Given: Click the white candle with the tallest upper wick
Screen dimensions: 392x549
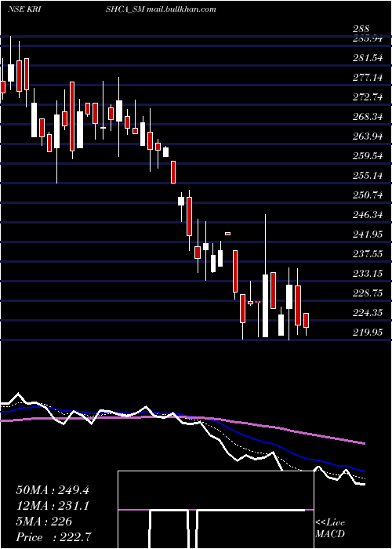Looking at the screenshot, I should click(265, 305).
